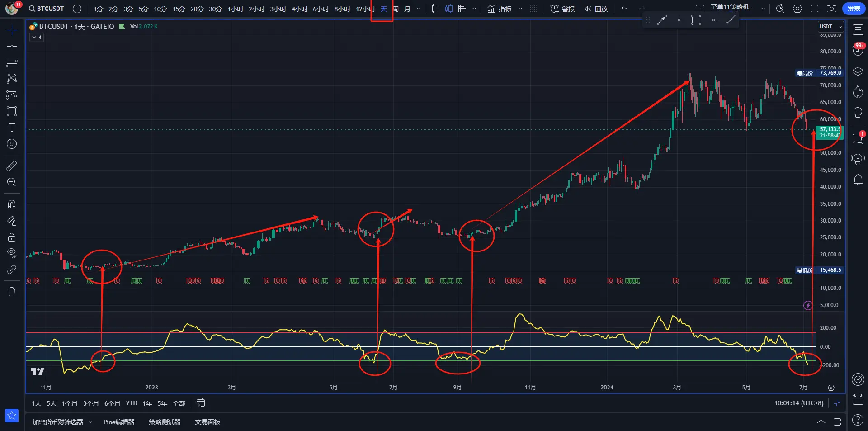
Task: Open the calendar panel
Action: click(858, 399)
